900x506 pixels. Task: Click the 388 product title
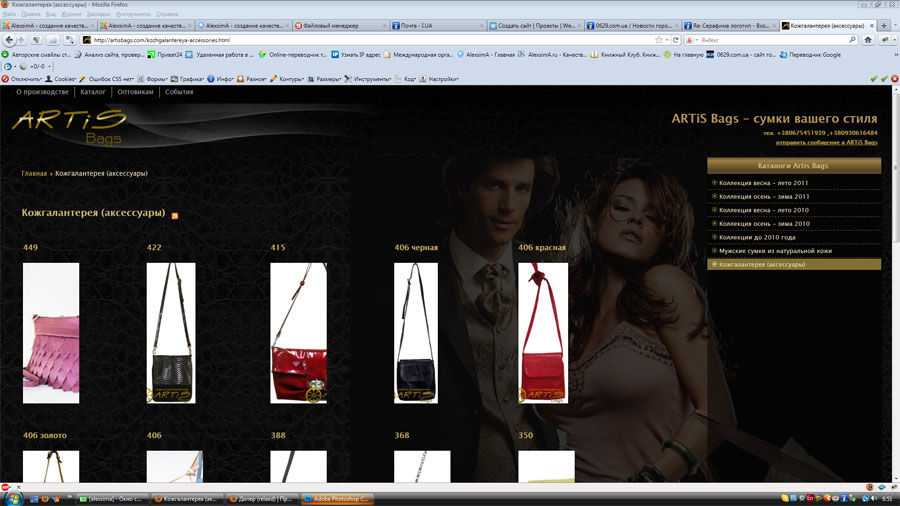[278, 435]
